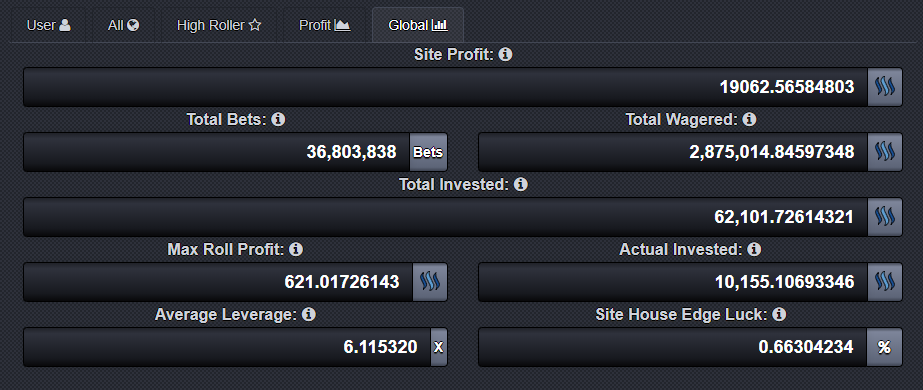Click the Actual Invested info icon
Viewport: 923px width, 390px height.
(x=754, y=249)
